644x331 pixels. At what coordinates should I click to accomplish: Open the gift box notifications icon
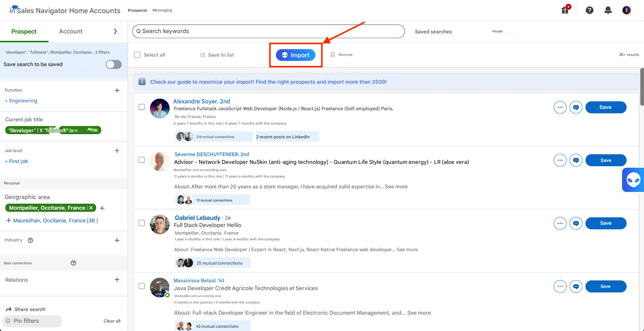coord(565,10)
